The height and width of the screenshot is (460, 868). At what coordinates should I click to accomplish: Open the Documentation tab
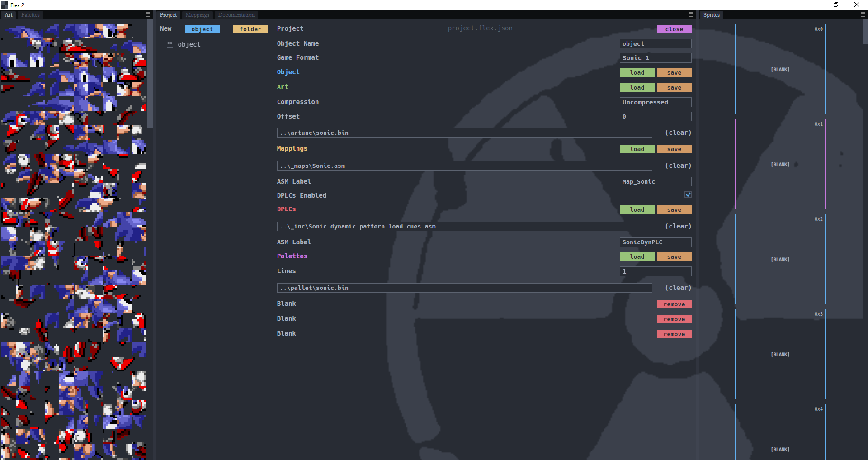click(x=236, y=15)
